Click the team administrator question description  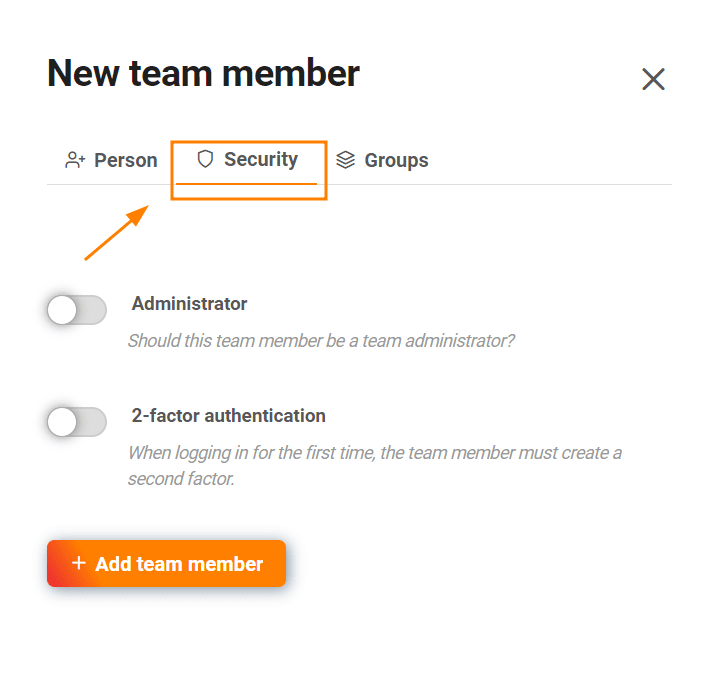321,340
